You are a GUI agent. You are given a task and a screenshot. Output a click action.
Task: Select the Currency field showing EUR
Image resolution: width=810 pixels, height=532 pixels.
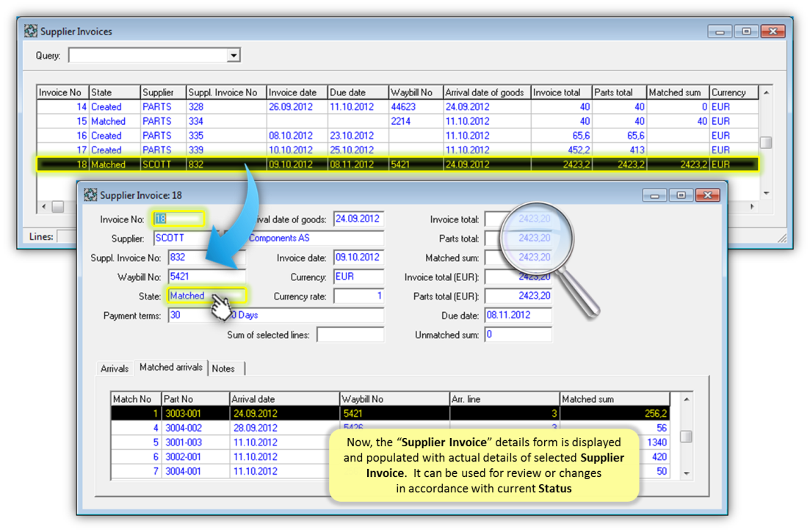(358, 277)
